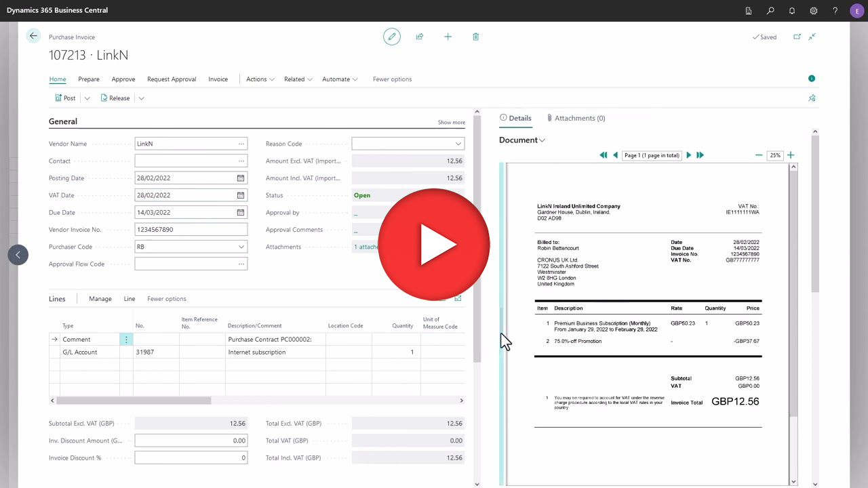Open the Posting Date calendar picker
Viewport: 868px width, 488px height.
point(241,178)
